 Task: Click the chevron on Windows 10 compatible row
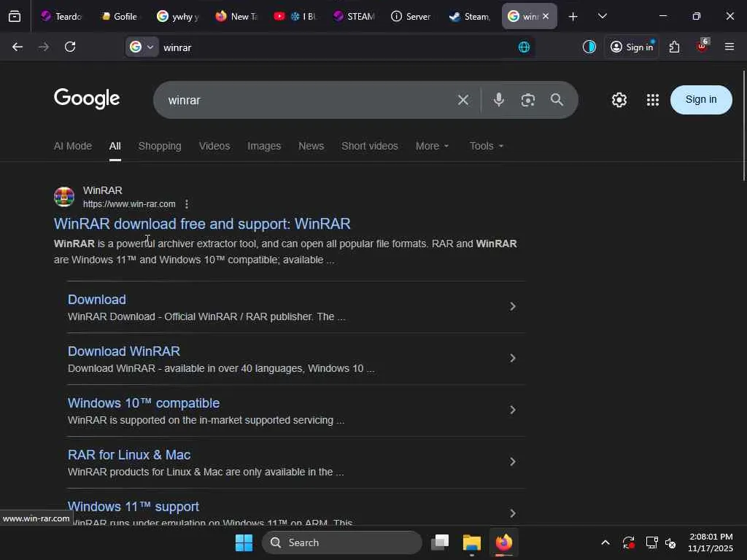(513, 410)
